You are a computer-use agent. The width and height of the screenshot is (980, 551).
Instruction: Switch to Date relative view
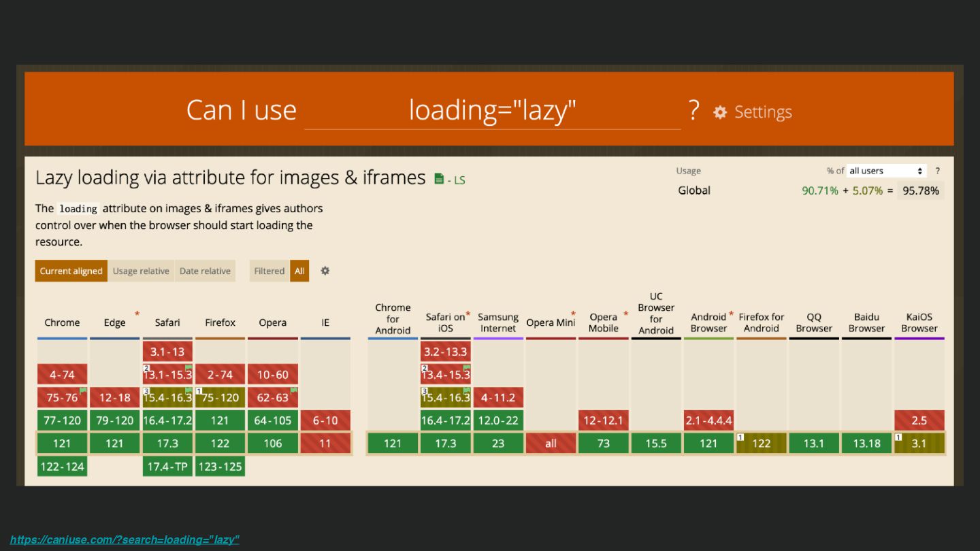(x=205, y=271)
